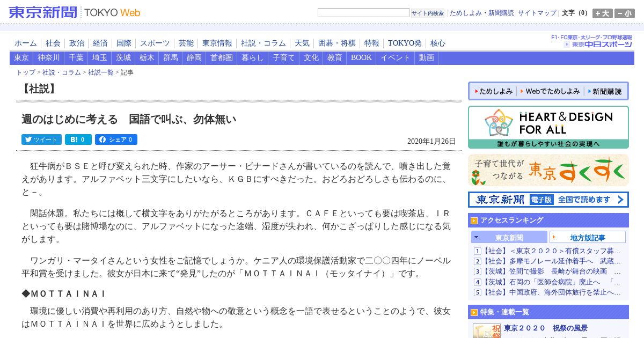Open the 社会 navigation item
The image size is (644, 338).
point(53,43)
